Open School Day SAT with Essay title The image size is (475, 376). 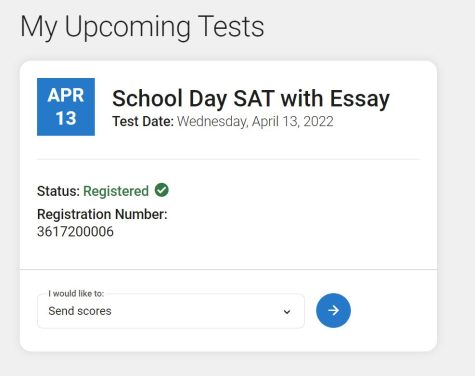pos(251,99)
